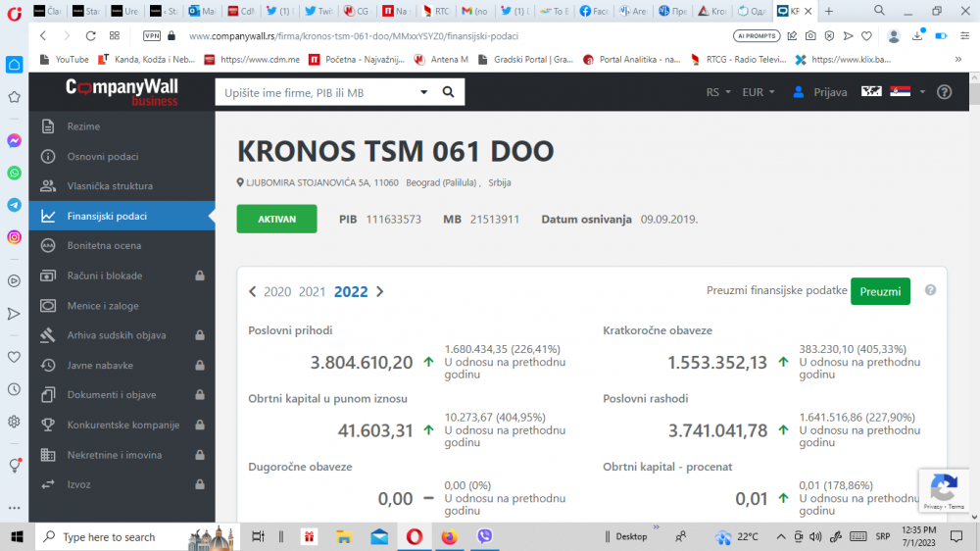Open Telegram in the Opera sidebar
980x551 pixels.
click(x=14, y=205)
